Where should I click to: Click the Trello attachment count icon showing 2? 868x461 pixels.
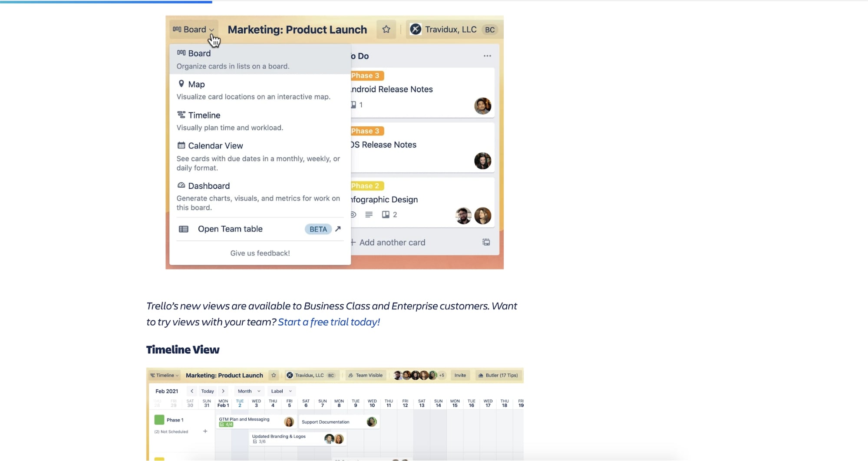(389, 214)
